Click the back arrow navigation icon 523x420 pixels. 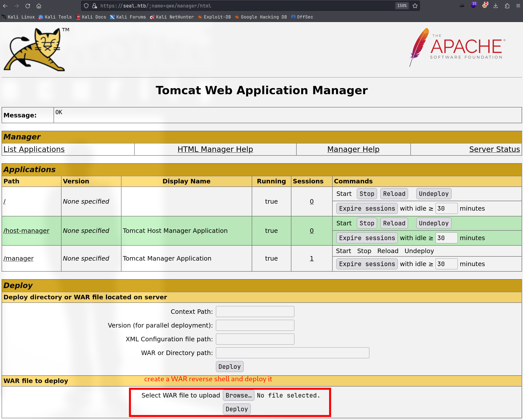[5, 6]
